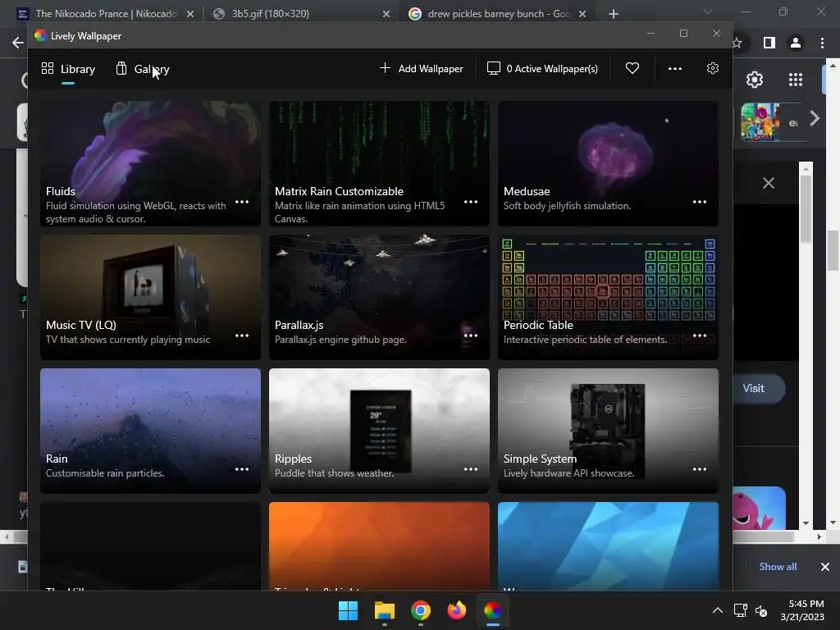Open File Explorer from the taskbar
Image resolution: width=840 pixels, height=630 pixels.
point(384,610)
